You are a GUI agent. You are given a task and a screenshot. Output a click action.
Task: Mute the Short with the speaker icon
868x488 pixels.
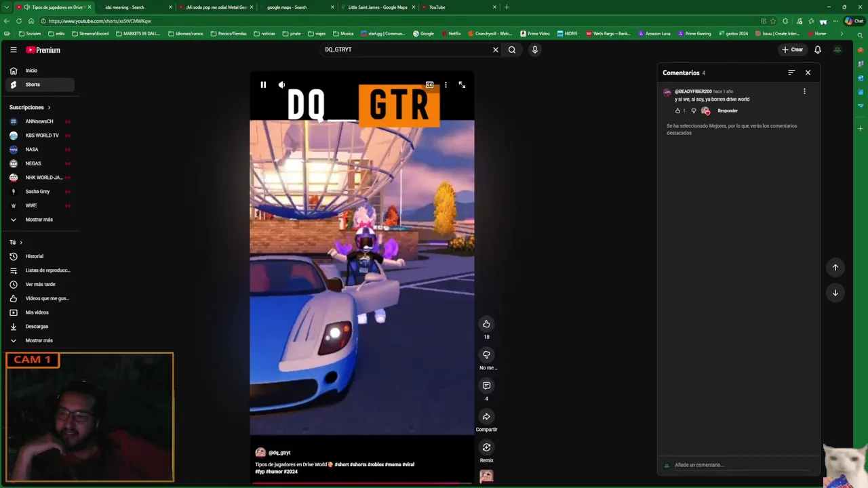281,85
